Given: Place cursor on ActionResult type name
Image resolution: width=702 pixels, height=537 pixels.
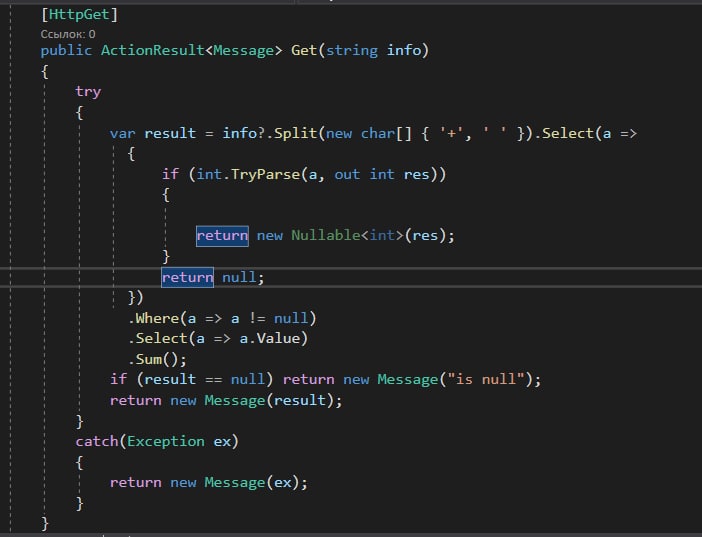Looking at the screenshot, I should coord(153,50).
